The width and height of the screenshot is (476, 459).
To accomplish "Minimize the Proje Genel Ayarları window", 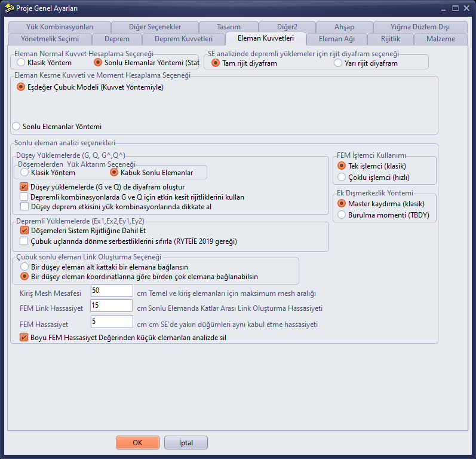I will (x=444, y=8).
